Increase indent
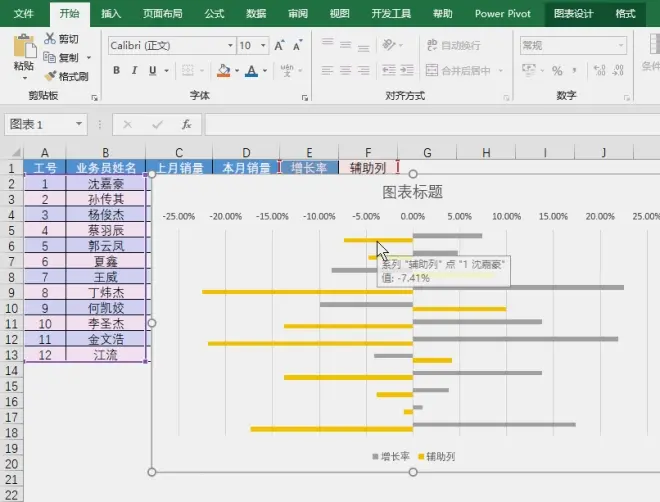Screen dimensions: 660x502 click(407, 70)
